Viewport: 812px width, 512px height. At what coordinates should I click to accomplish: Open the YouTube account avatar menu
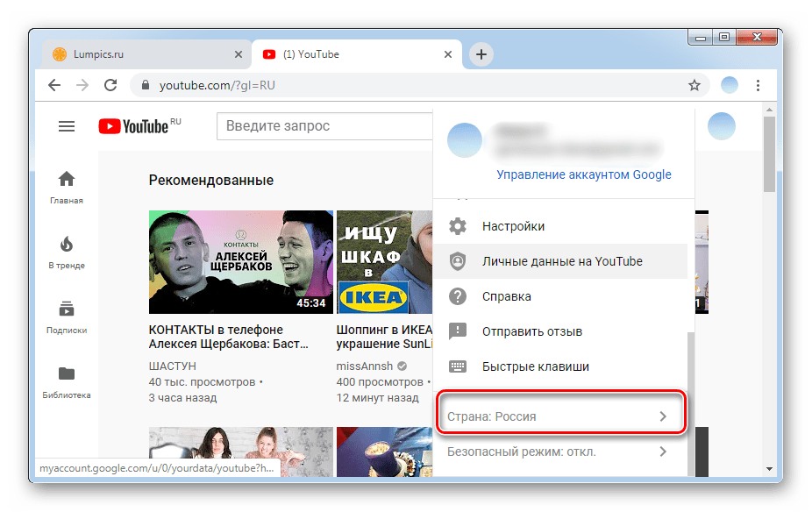722,126
